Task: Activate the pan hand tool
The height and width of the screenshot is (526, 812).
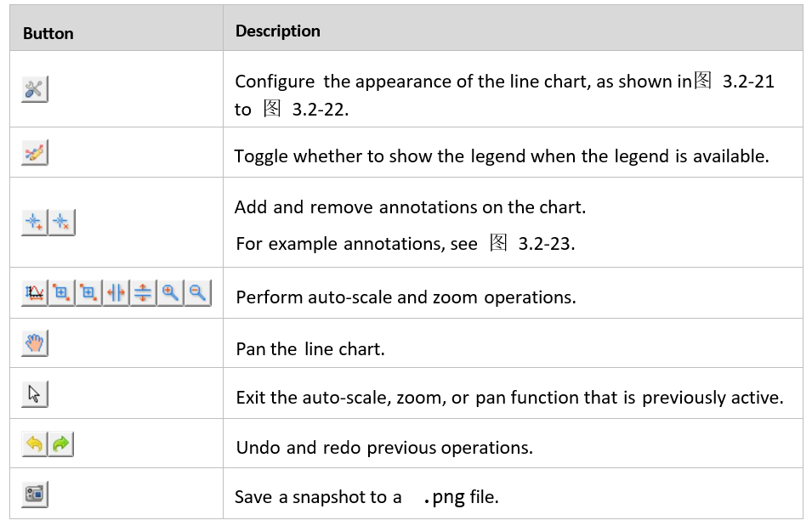Action: click(x=35, y=342)
